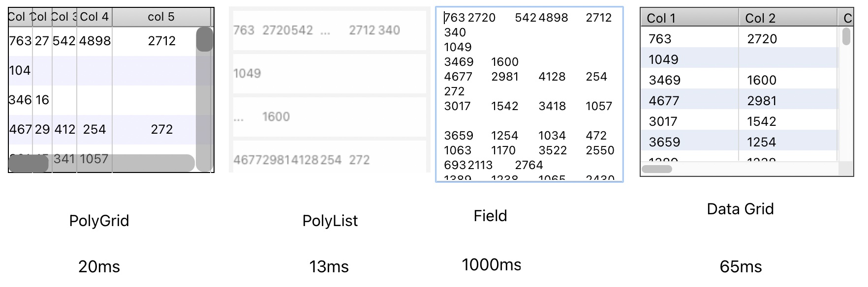This screenshot has width=868, height=287.
Task: Click the 2981 cell in Data Grid
Action: (x=762, y=101)
